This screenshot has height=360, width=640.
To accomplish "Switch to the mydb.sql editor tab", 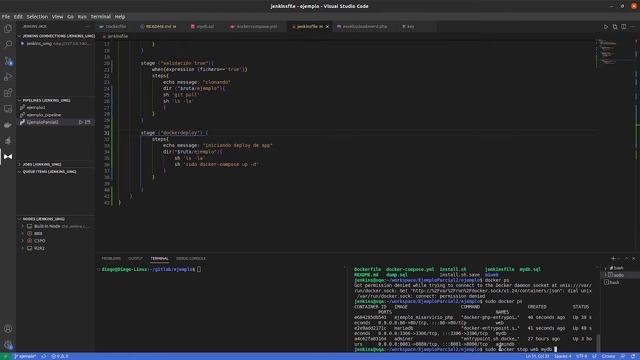I will 205,27.
